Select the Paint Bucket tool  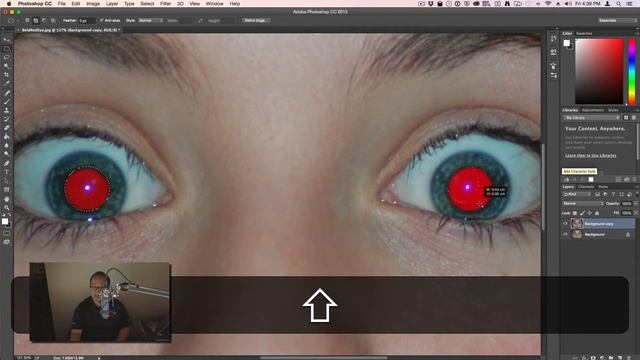tap(7, 137)
